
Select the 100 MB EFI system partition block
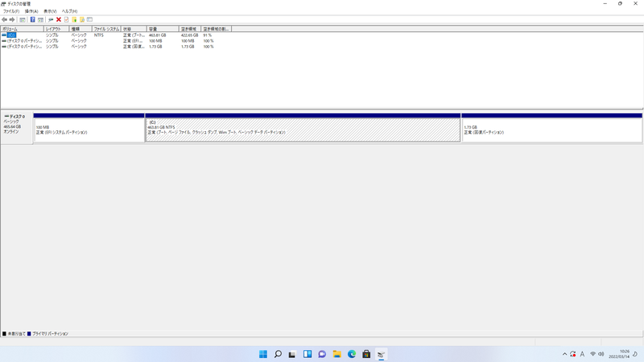tap(89, 130)
